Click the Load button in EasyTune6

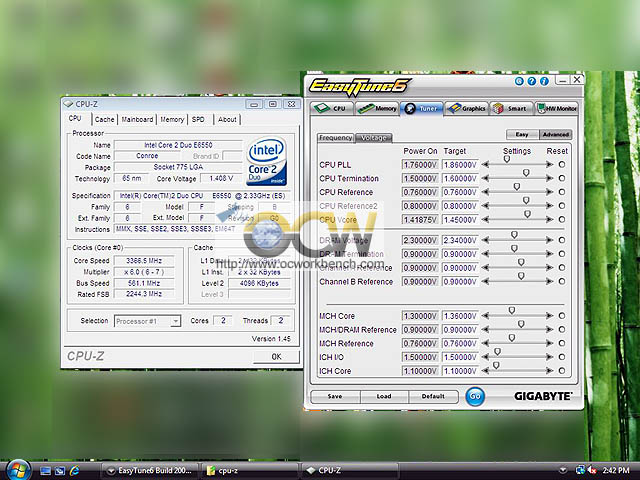coord(384,396)
